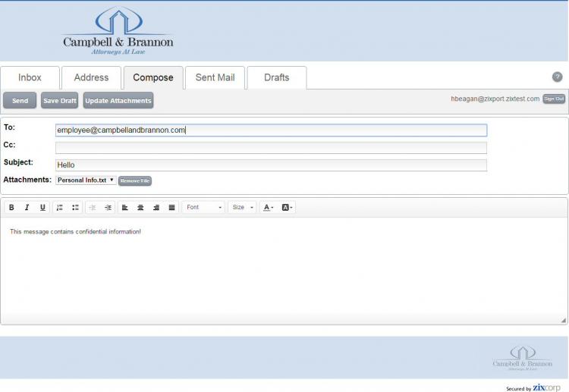Toggle bold formatting in the editor

pos(11,207)
